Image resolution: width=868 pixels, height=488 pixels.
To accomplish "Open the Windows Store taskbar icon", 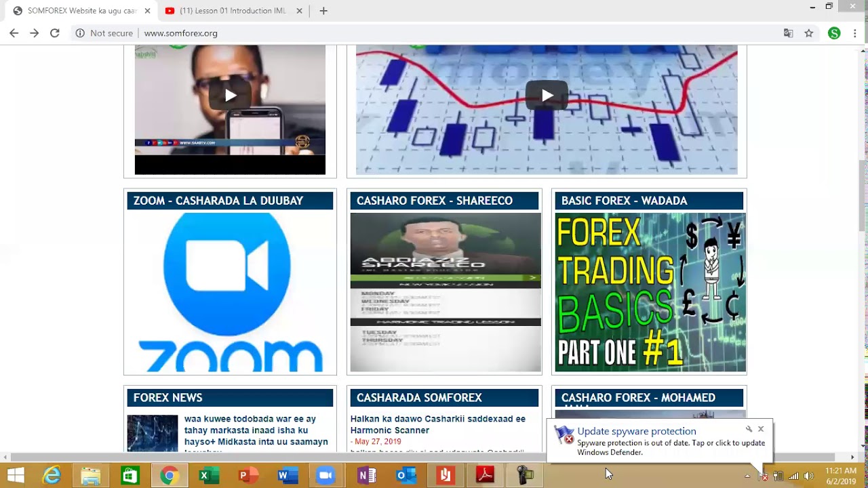I will (130, 476).
